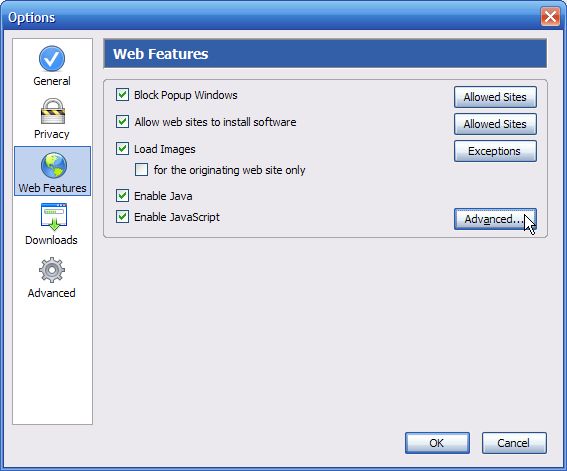Screen dimensions: 567x471
Task: Toggle Allow web sites to install software
Action: click(x=122, y=122)
